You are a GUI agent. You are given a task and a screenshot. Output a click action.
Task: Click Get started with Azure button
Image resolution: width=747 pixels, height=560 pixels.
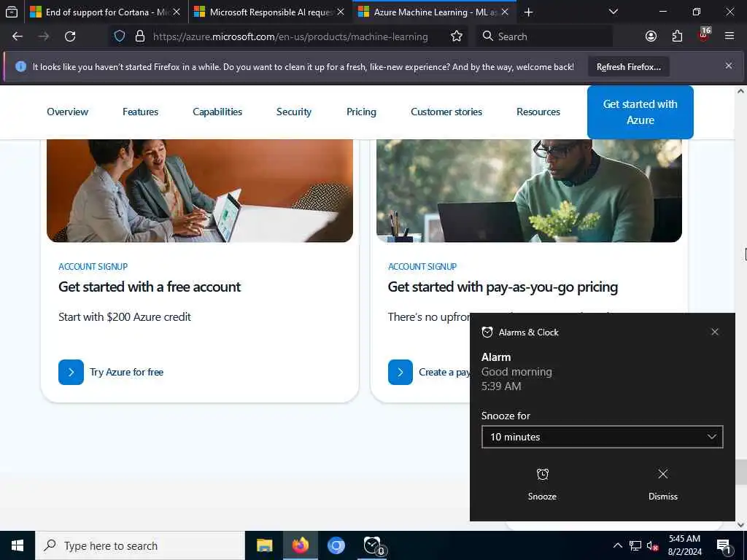[640, 112]
